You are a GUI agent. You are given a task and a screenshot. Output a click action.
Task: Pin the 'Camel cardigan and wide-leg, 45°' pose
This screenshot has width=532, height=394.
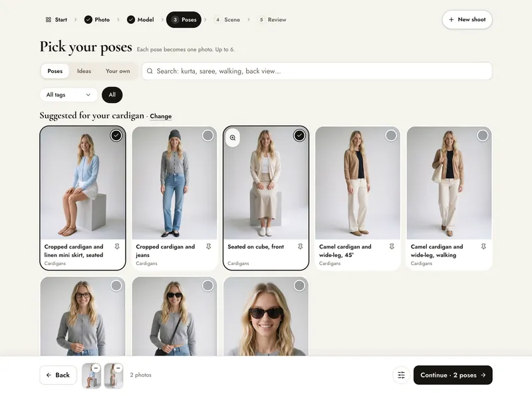click(x=392, y=246)
